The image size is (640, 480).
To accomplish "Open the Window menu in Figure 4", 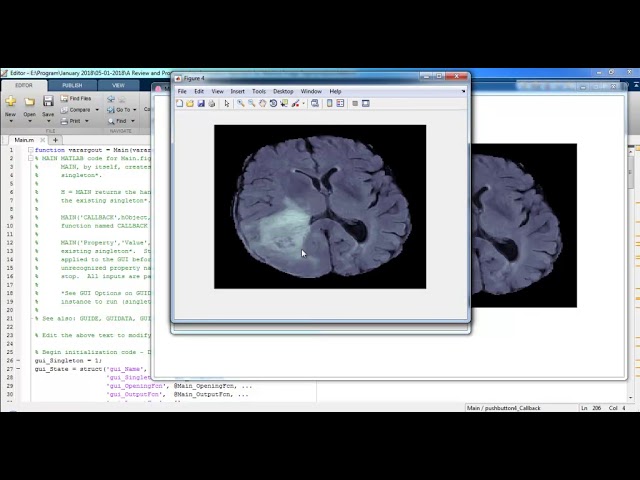I will [311, 91].
